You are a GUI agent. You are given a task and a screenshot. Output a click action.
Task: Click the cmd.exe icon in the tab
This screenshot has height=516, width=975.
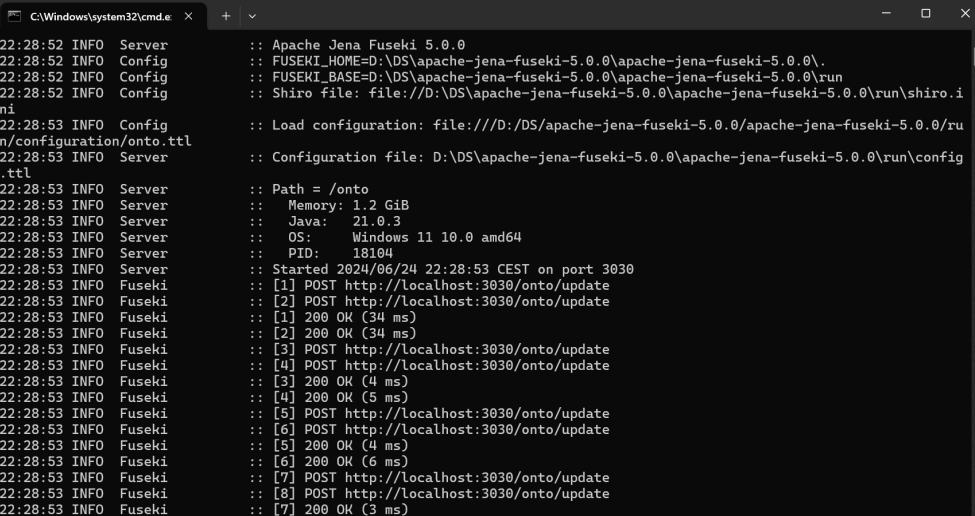(14, 16)
